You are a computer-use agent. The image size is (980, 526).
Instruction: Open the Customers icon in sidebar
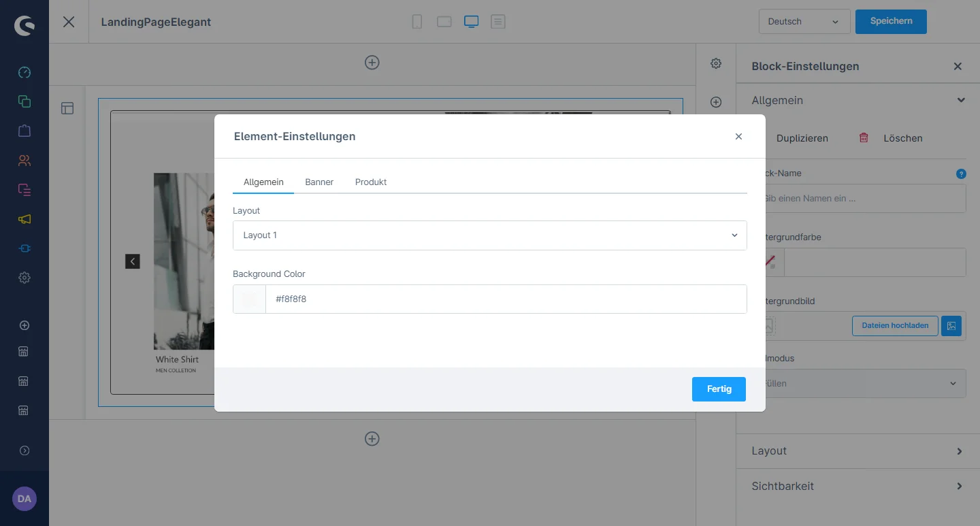pos(24,161)
